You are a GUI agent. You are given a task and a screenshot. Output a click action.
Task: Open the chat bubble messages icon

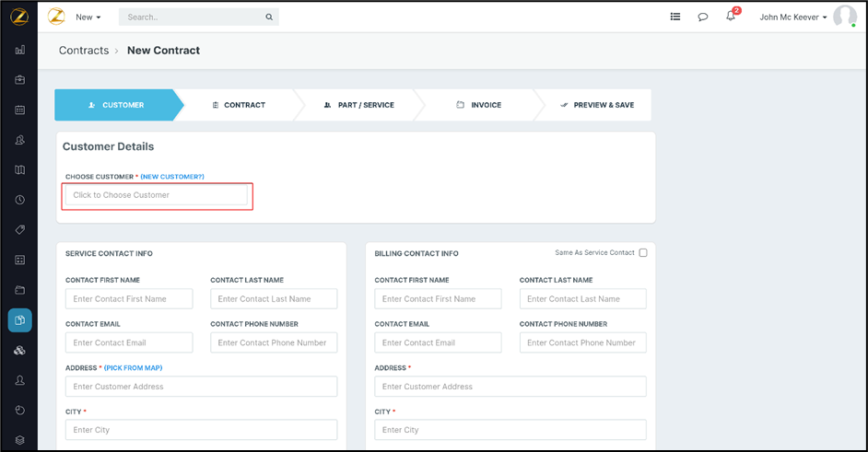(703, 17)
